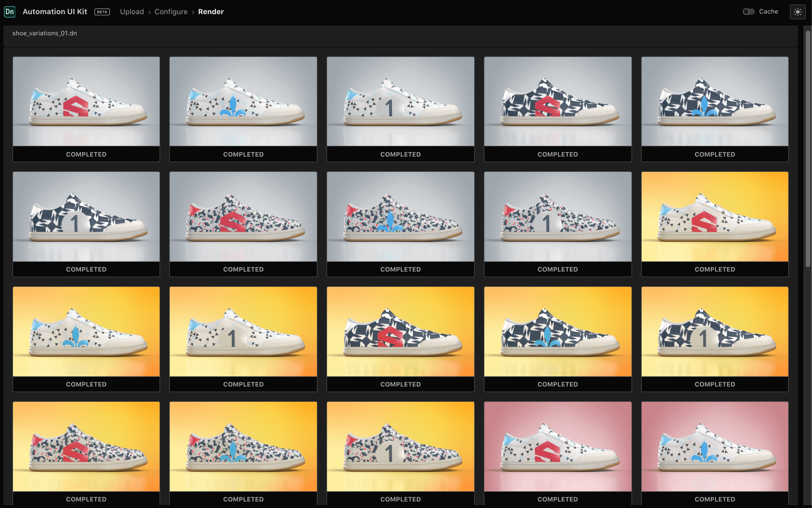Enable the Cache toggle
The image size is (812, 508).
coord(749,11)
